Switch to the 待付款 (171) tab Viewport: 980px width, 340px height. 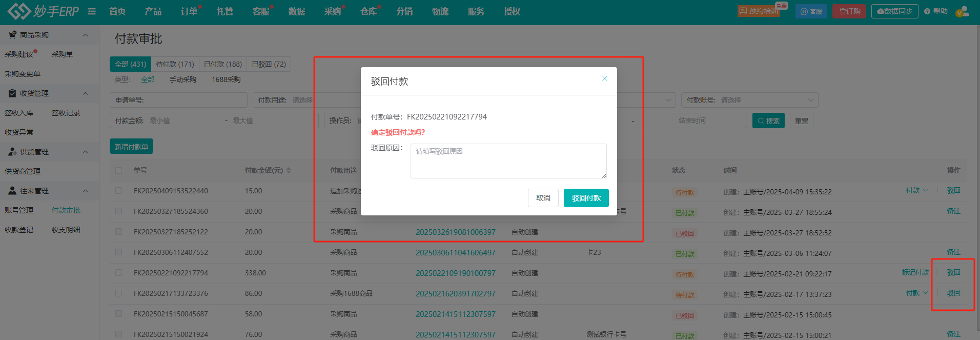pos(175,64)
